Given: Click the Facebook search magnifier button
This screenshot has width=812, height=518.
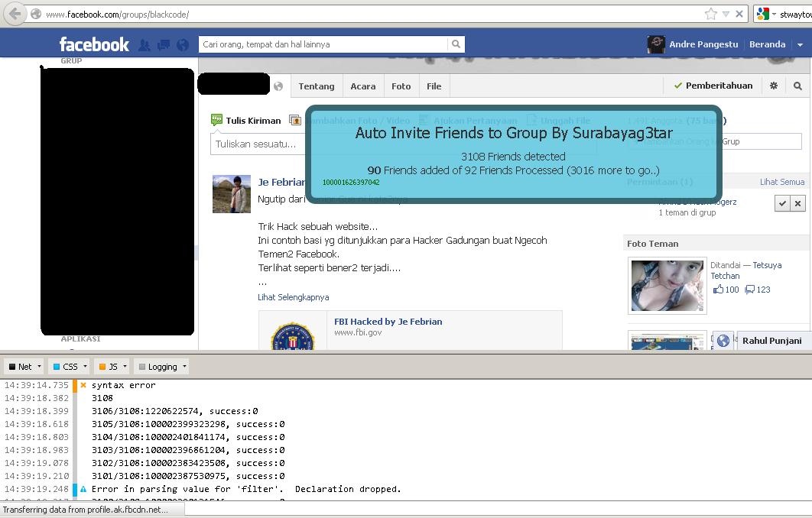Looking at the screenshot, I should pyautogui.click(x=456, y=44).
